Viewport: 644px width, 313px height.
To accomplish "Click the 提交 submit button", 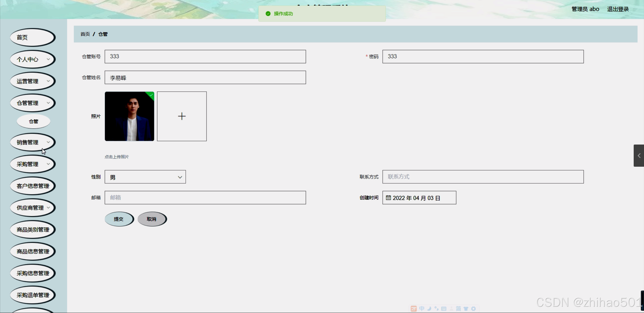I will [x=119, y=219].
